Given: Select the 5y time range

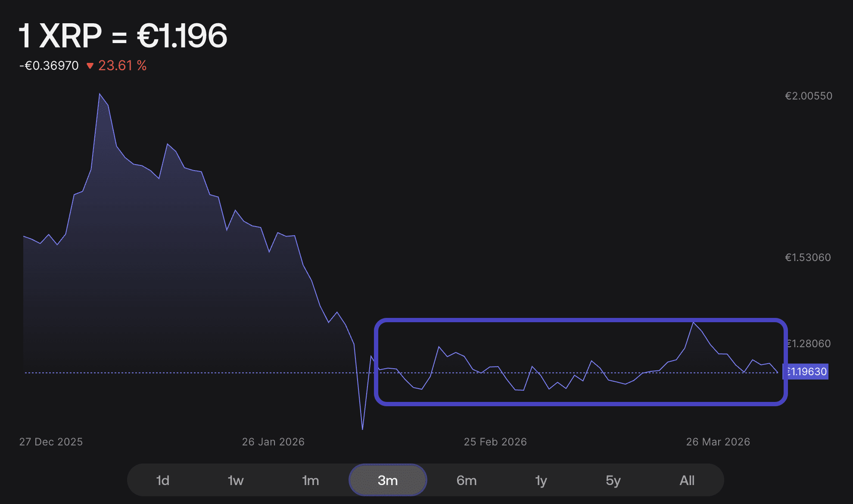Looking at the screenshot, I should pyautogui.click(x=613, y=480).
